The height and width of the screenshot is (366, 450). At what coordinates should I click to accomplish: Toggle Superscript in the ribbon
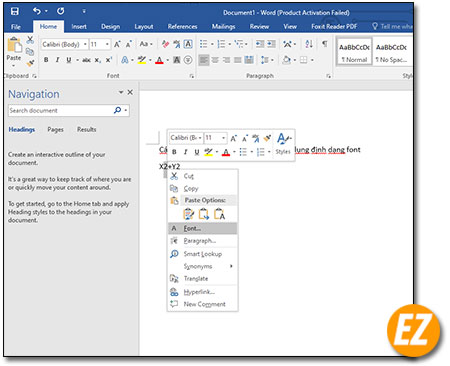pyautogui.click(x=109, y=60)
